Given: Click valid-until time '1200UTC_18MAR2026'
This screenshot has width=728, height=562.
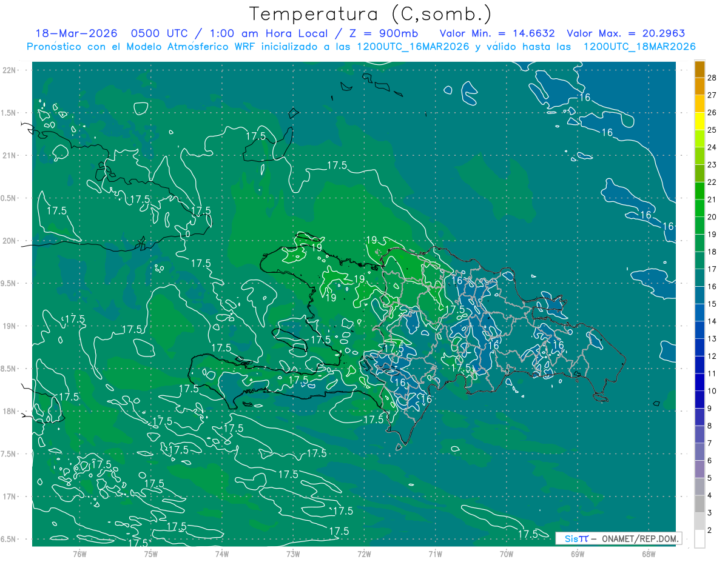Looking at the screenshot, I should (639, 47).
